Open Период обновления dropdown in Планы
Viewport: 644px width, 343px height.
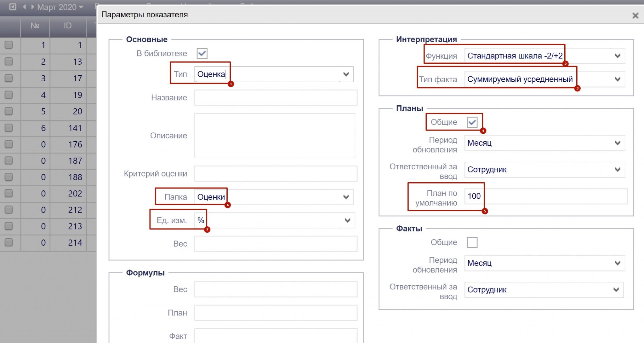[x=617, y=143]
